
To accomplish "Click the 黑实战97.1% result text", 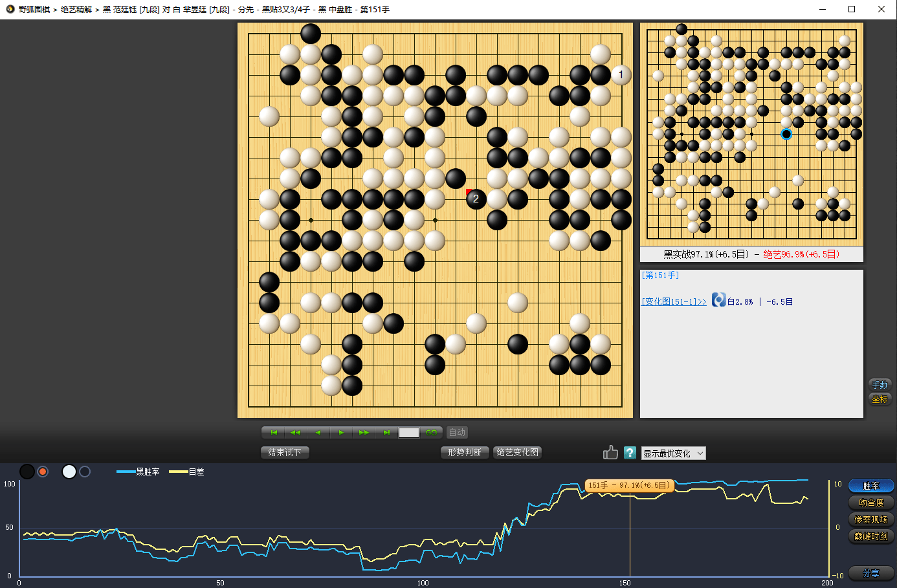I will [706, 254].
